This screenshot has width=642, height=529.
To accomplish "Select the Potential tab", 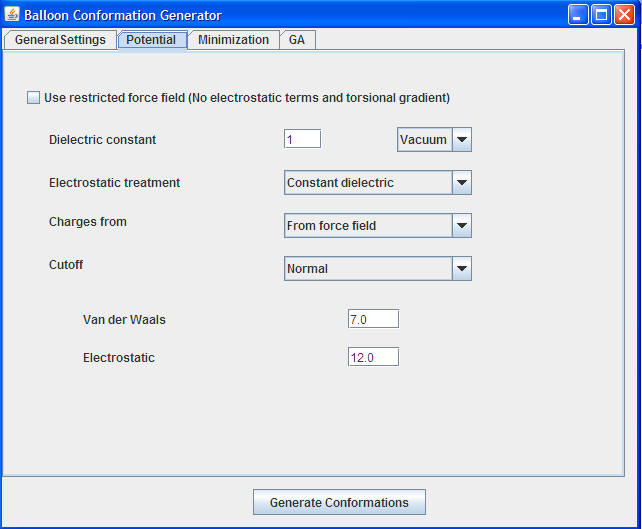I will point(151,40).
